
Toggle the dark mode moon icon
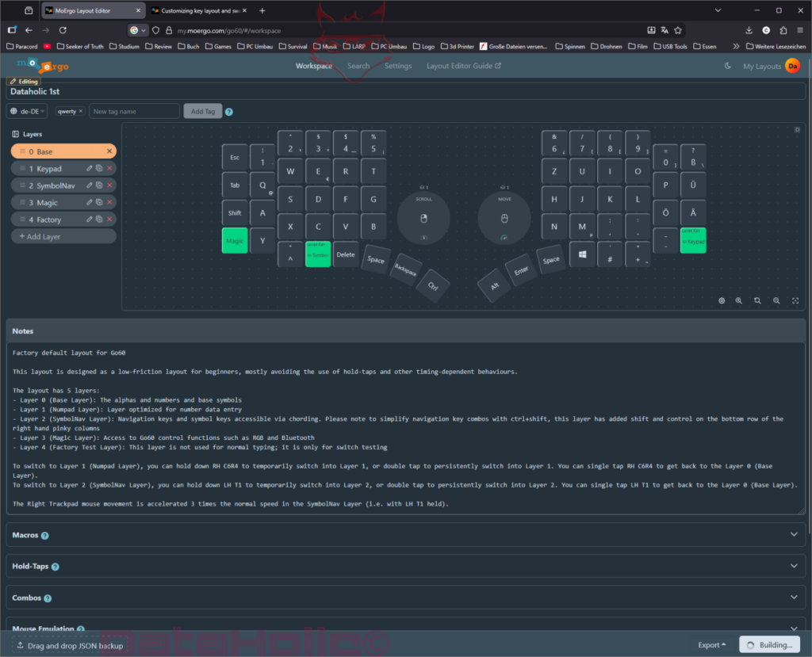point(728,67)
